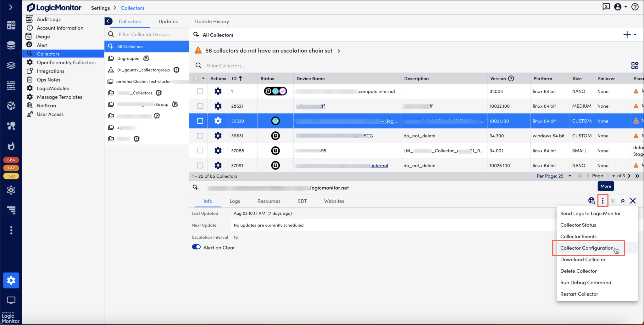This screenshot has height=325, width=644.
Task: Open the device link ending in .internal
Action: click(x=379, y=165)
